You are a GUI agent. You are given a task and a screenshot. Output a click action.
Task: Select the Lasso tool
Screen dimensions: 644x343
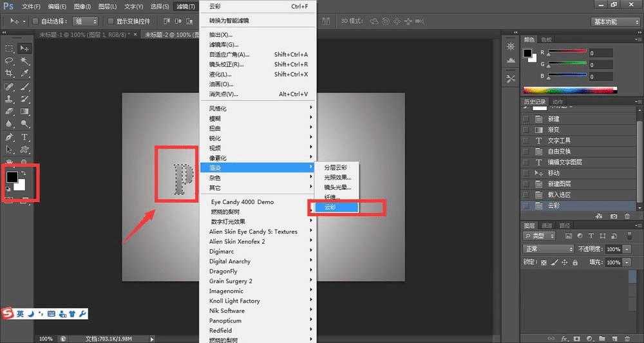[9, 60]
